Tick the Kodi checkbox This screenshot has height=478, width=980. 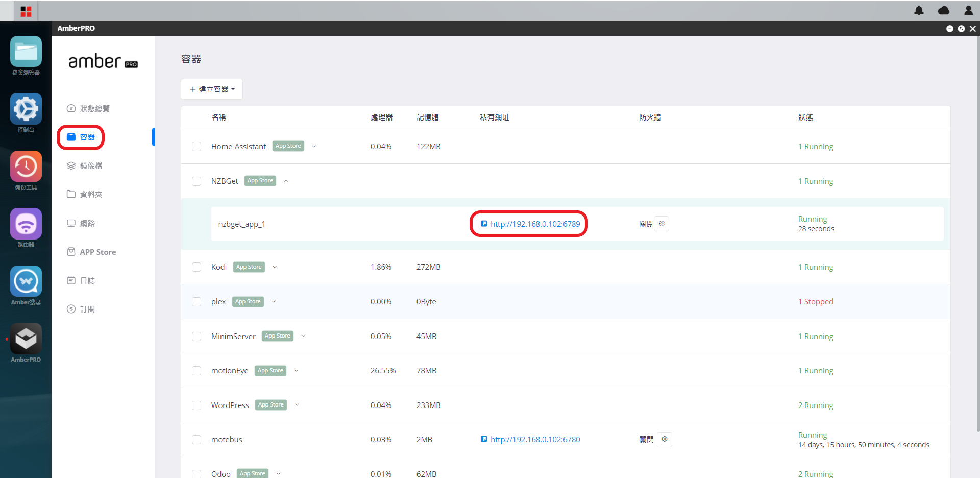pos(197,267)
